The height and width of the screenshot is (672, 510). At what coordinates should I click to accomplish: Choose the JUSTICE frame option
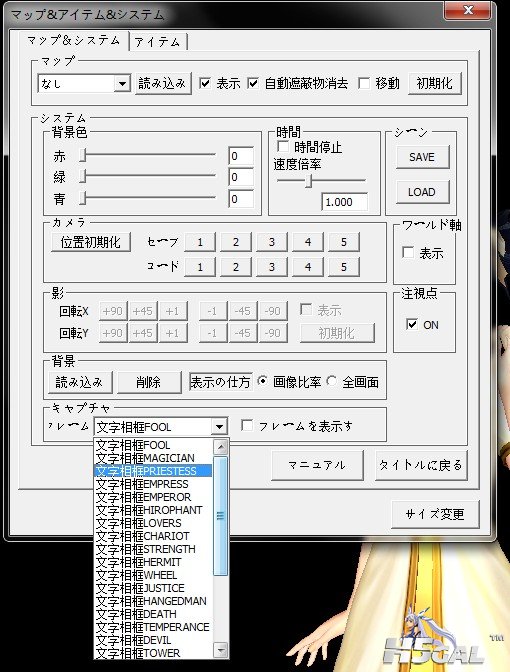point(153,588)
